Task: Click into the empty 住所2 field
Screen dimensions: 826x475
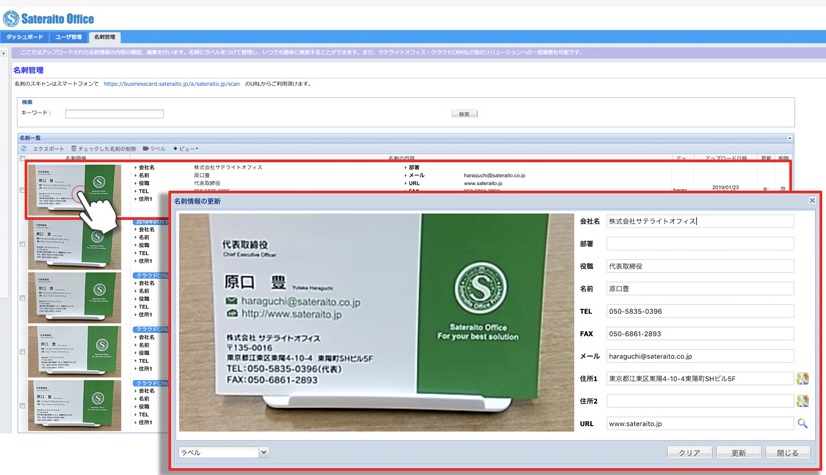Action: pos(700,401)
